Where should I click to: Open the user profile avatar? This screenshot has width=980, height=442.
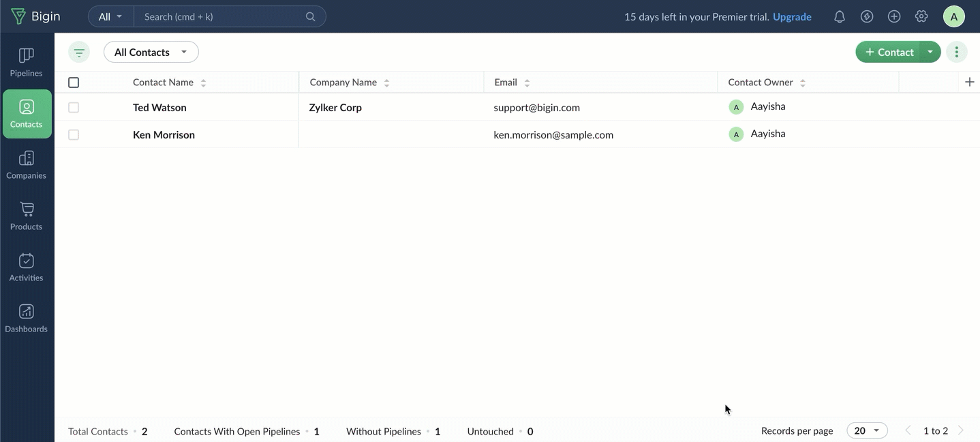(x=953, y=16)
